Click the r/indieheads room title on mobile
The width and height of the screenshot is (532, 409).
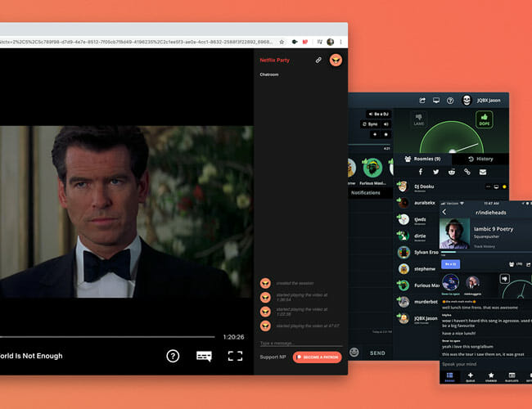point(491,213)
